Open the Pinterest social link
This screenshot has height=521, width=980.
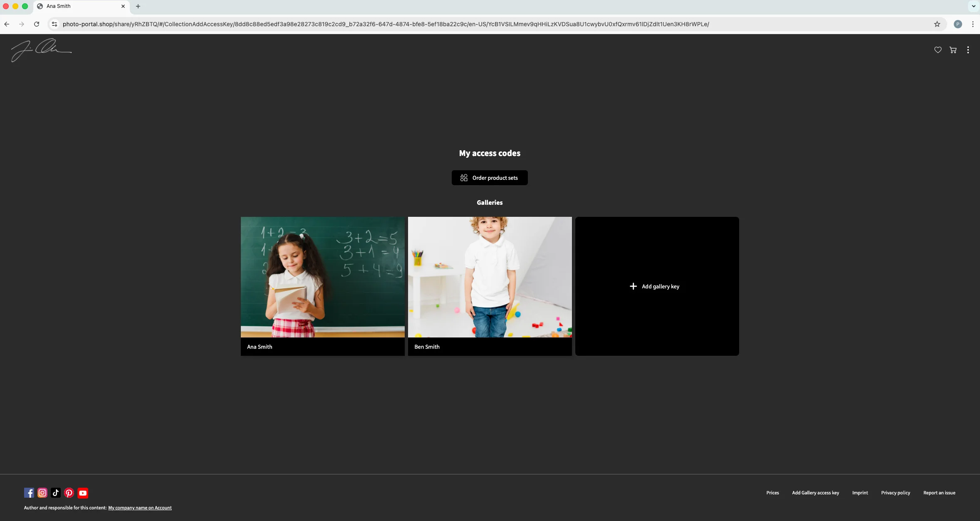[69, 493]
